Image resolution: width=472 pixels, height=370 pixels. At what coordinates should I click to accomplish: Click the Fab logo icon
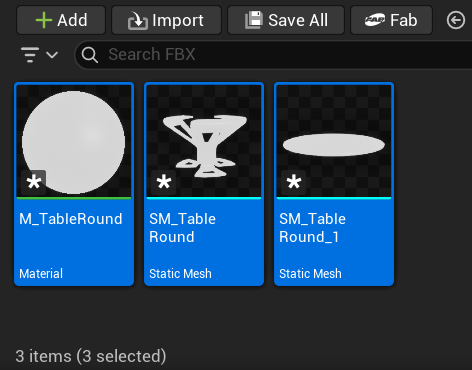[x=375, y=20]
